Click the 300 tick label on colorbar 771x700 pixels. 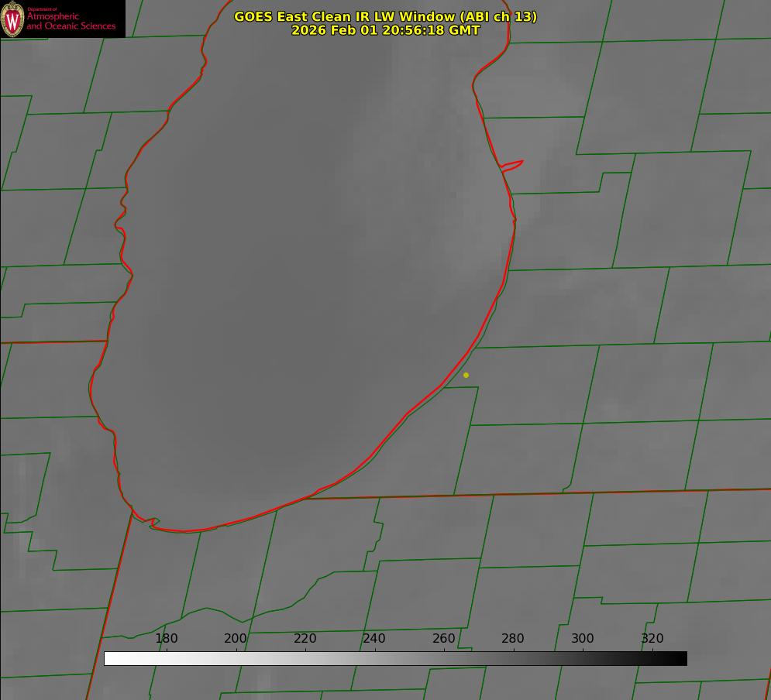583,639
